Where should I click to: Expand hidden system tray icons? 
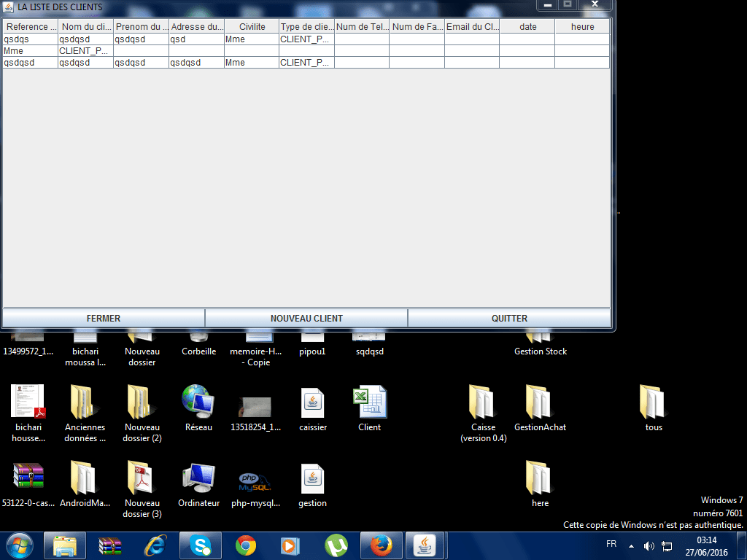pyautogui.click(x=631, y=545)
